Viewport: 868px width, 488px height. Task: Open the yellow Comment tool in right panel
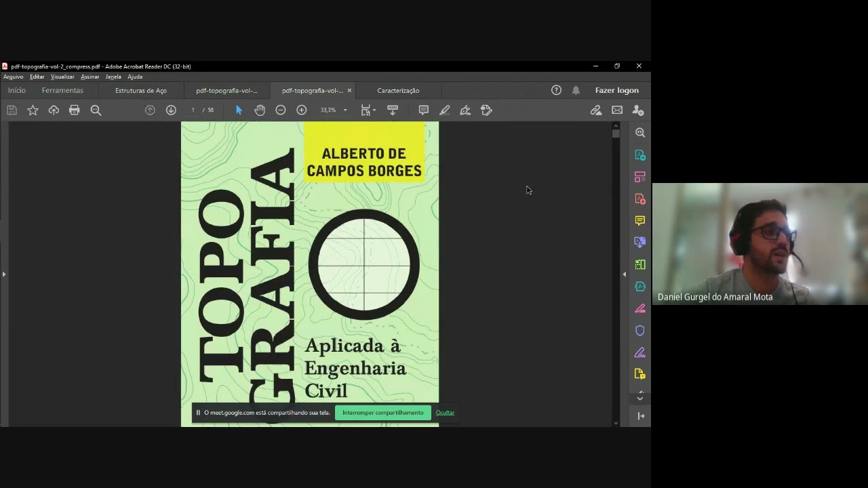[640, 221]
